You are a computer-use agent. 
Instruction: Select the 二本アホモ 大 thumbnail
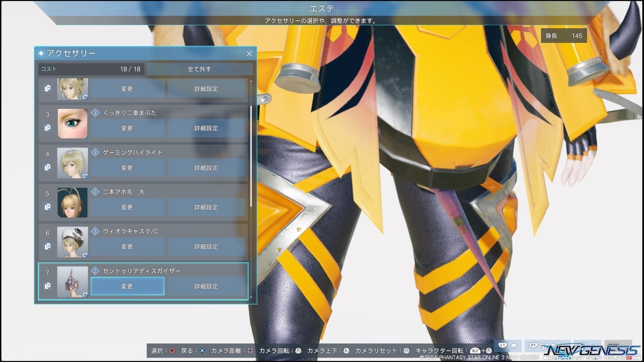tap(72, 203)
